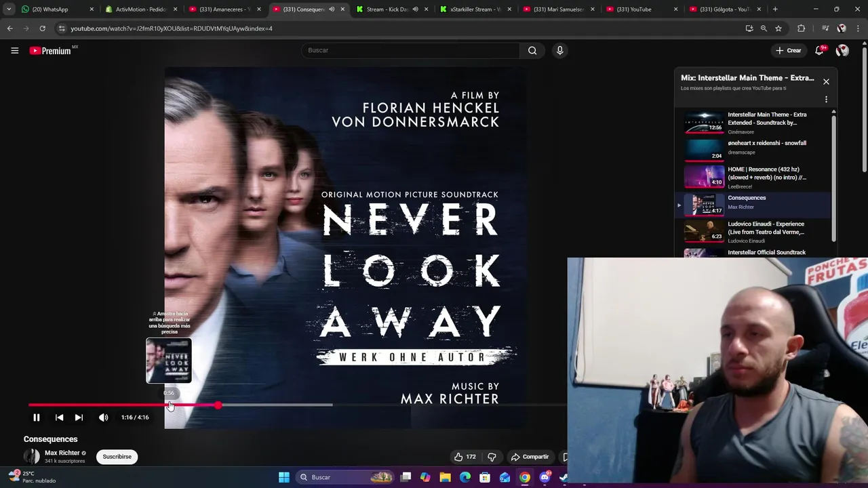Open Chrome three-dot menu

859,28
